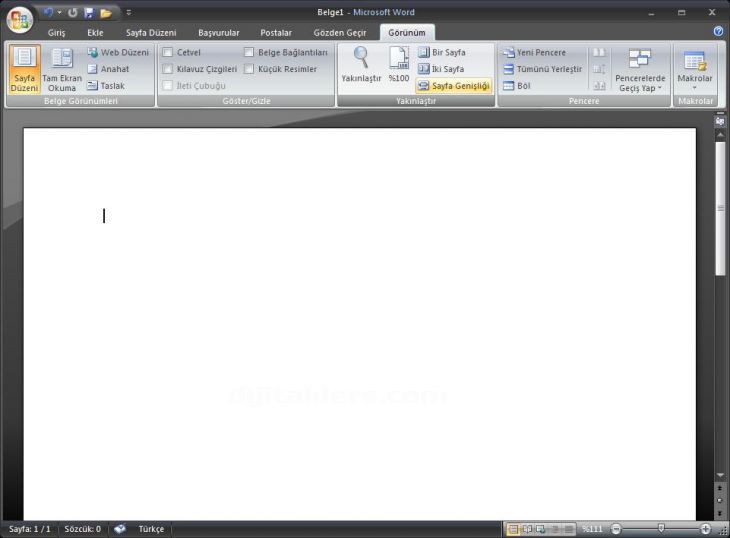
Task: Click the scroll up arrow of vertical scrollbar
Action: (721, 134)
